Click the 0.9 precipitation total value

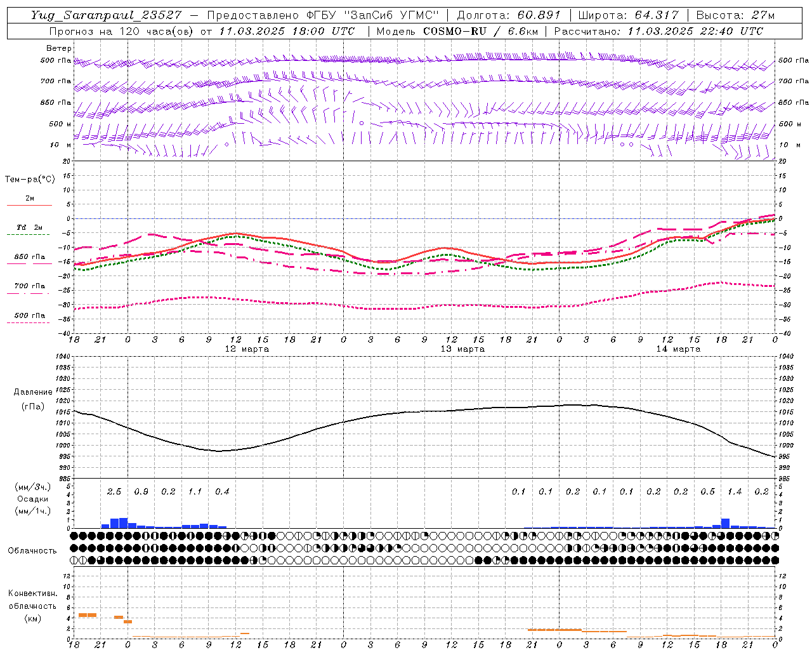(x=141, y=491)
